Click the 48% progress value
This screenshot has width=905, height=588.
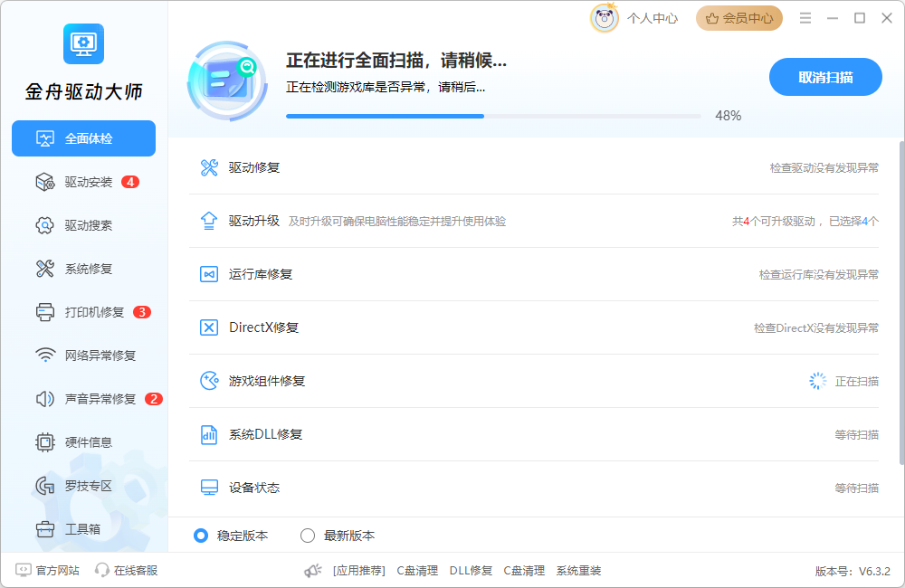tap(728, 116)
